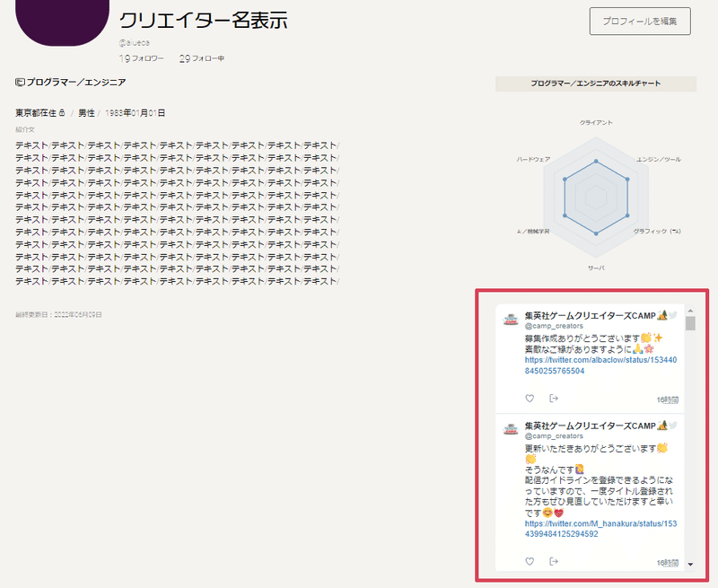The image size is (718, 588).
Task: Click the クリエイター名表示 heading
Action: (x=204, y=21)
